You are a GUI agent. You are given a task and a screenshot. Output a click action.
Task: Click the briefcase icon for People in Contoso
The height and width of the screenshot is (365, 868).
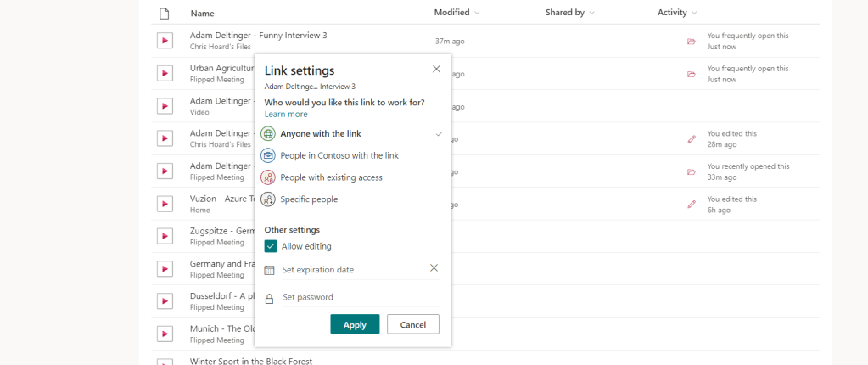pyautogui.click(x=268, y=155)
